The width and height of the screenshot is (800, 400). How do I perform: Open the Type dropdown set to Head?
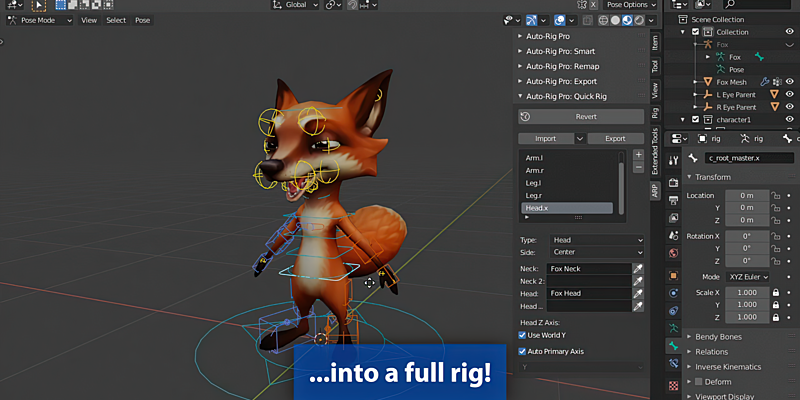point(596,240)
